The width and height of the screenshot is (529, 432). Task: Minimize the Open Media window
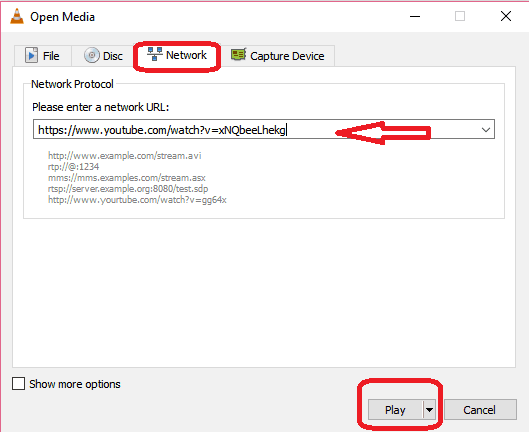pos(415,16)
